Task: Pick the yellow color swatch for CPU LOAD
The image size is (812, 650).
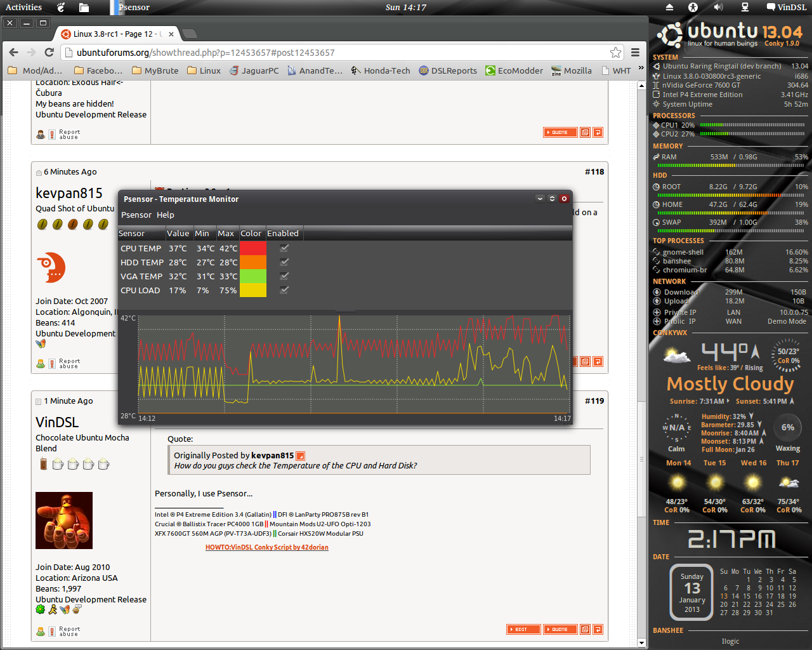Action: [252, 290]
